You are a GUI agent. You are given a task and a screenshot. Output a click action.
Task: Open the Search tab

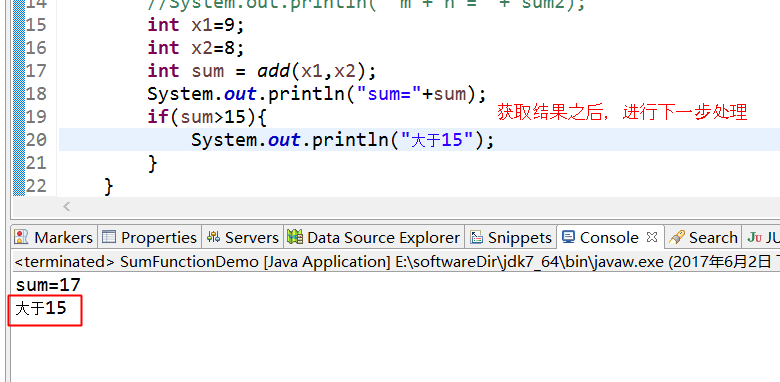[703, 238]
